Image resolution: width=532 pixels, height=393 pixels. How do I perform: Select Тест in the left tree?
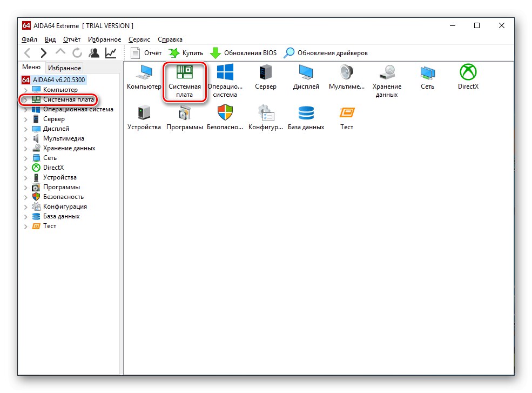point(50,226)
